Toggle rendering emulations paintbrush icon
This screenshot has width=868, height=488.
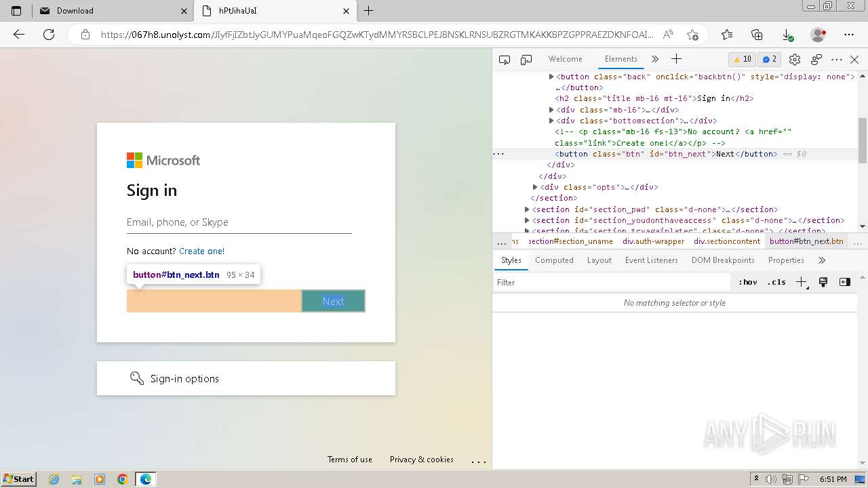823,282
